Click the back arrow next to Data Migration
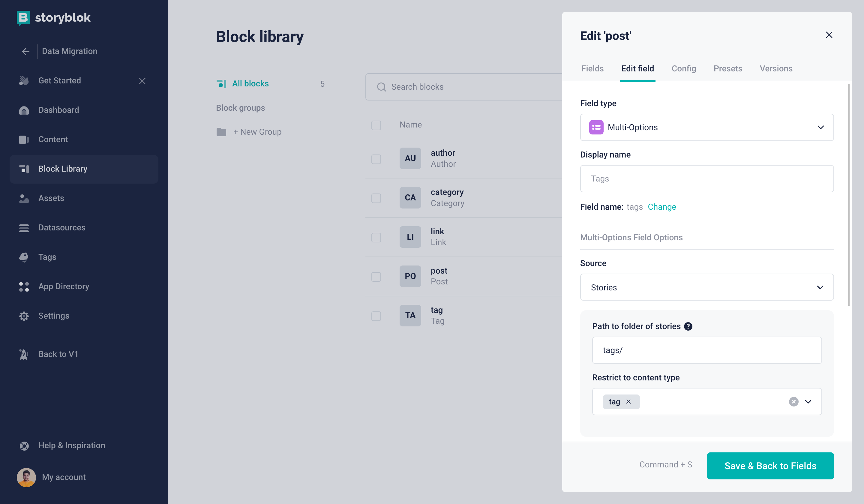864x504 pixels. coord(26,51)
